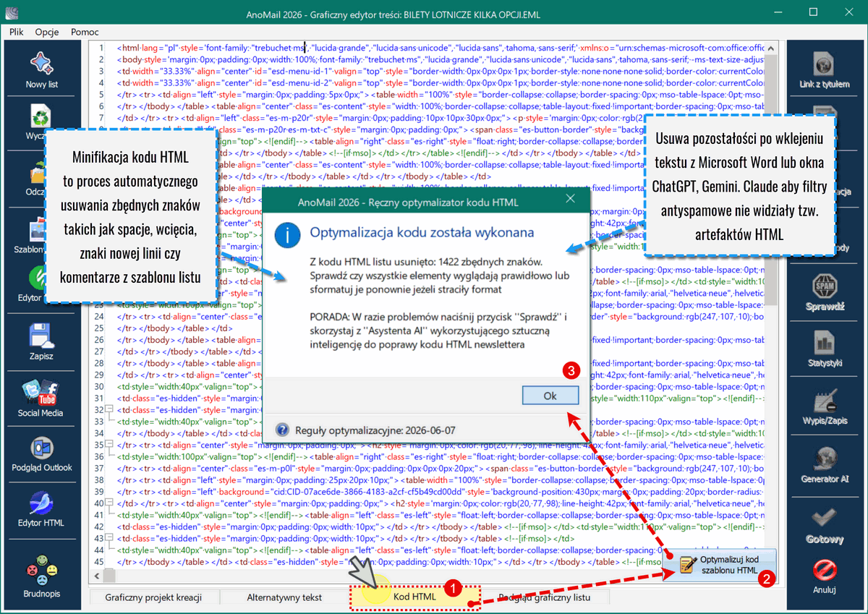Screen dimensions: 868x614
Task: Open the Opcje menu
Action: tap(47, 32)
